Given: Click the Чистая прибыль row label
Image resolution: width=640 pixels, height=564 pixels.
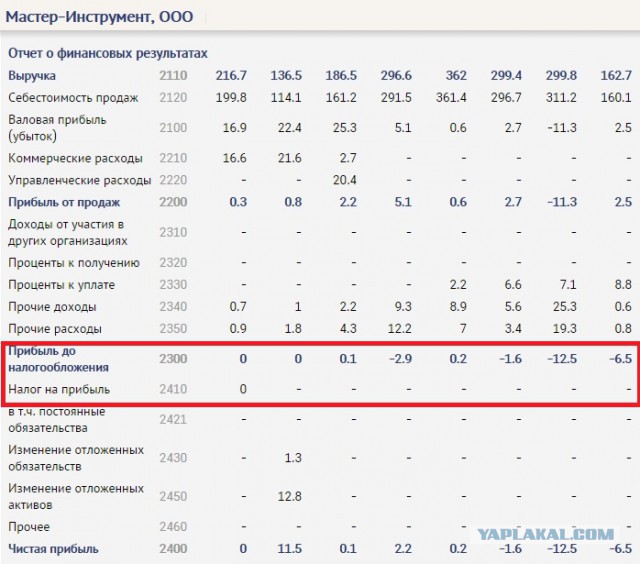Looking at the screenshot, I should (53, 549).
